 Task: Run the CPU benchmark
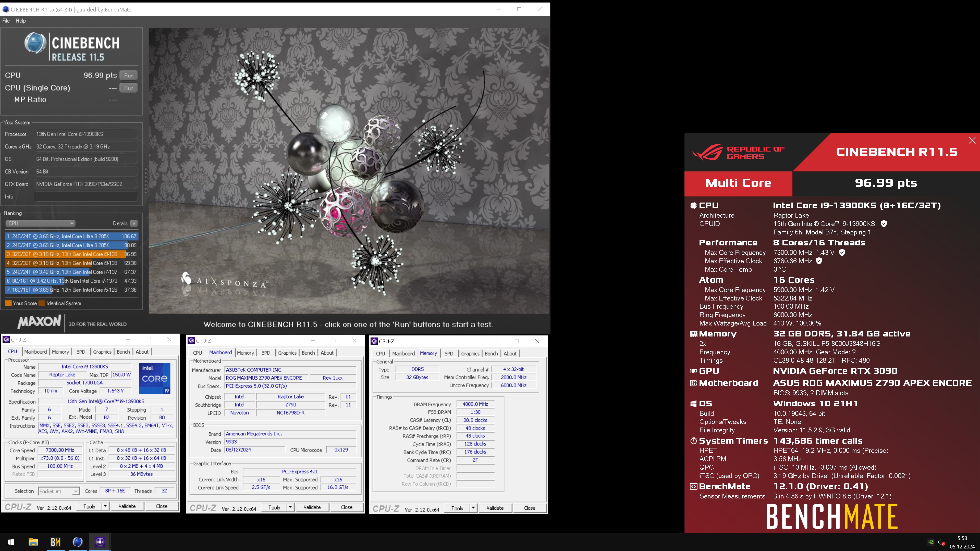point(129,75)
